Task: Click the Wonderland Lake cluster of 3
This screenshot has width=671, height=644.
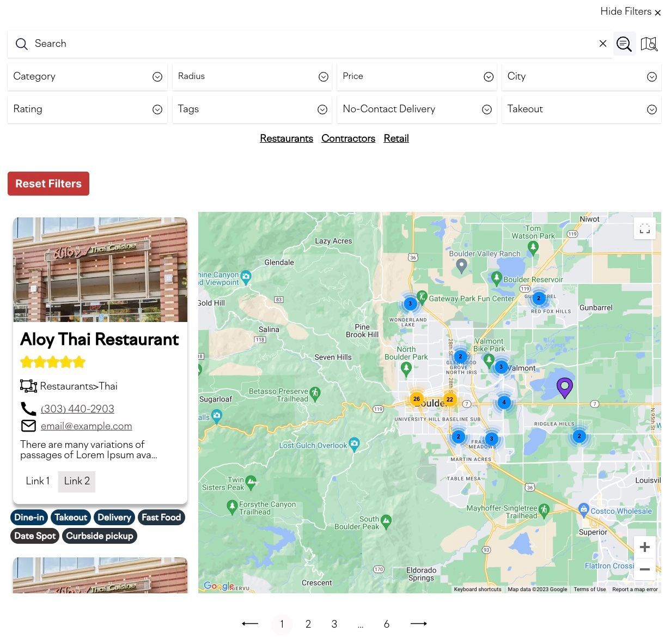Action: click(410, 303)
